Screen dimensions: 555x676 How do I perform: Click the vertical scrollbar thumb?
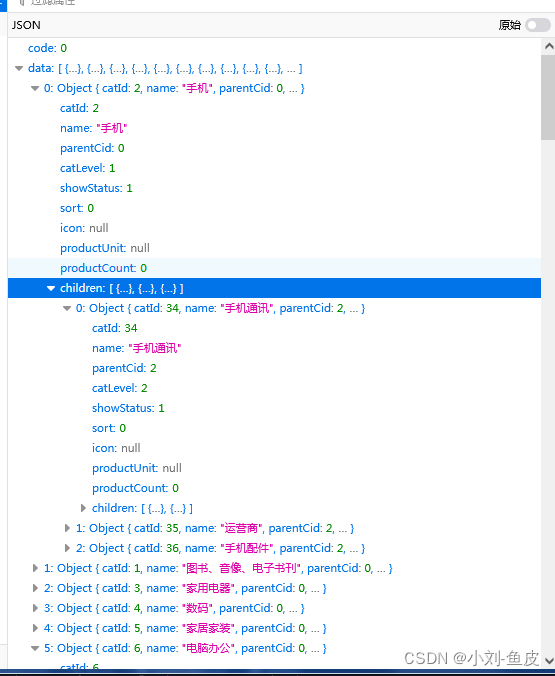pos(548,97)
